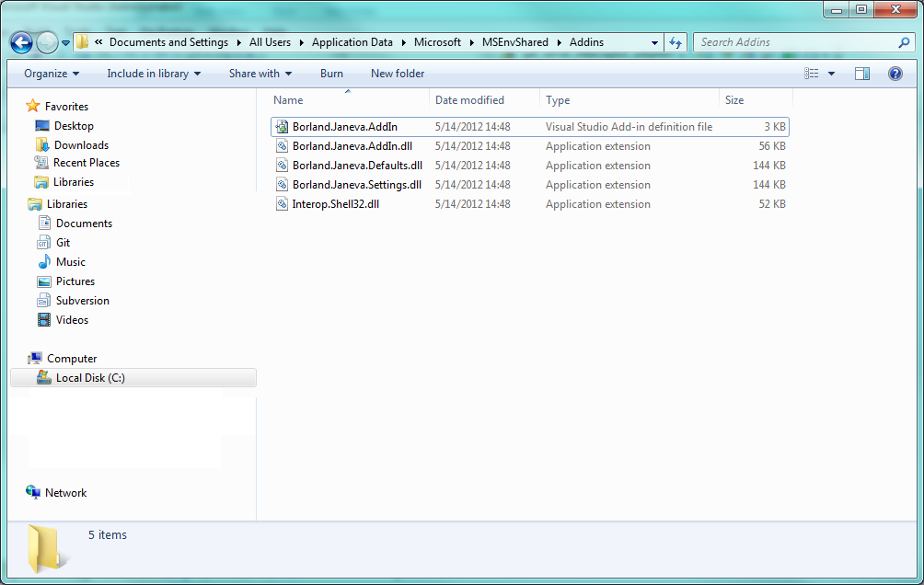Open the view options dropdown arrow
Screen dimensions: 924x585
click(x=831, y=74)
